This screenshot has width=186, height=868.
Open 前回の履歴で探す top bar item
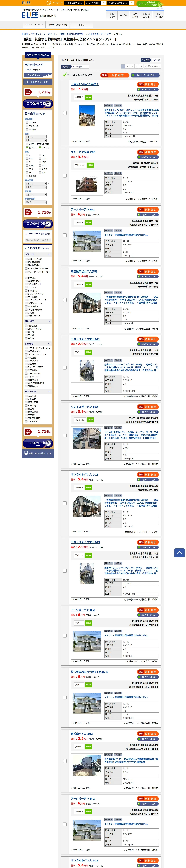(x=74, y=3)
